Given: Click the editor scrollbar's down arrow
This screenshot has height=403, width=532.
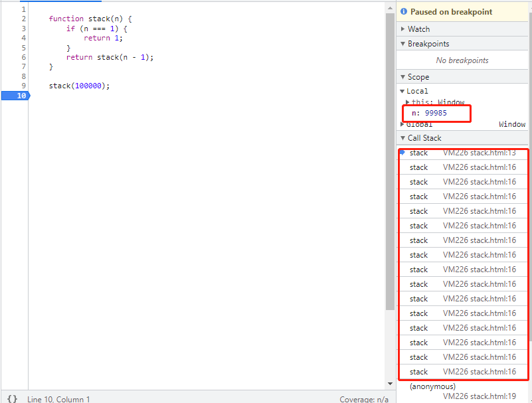Looking at the screenshot, I should pyautogui.click(x=390, y=384).
